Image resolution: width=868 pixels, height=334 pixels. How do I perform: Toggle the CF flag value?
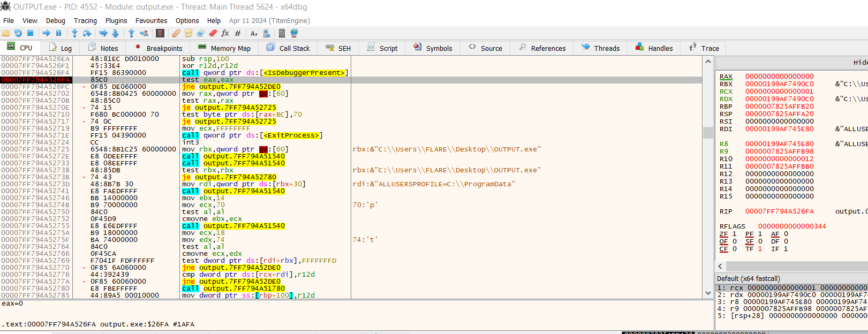[x=734, y=249]
